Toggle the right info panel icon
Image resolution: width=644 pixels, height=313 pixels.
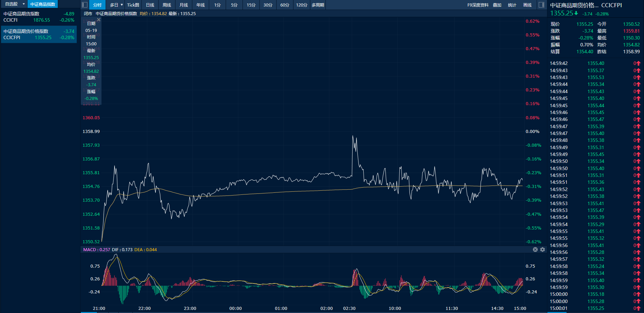click(541, 5)
